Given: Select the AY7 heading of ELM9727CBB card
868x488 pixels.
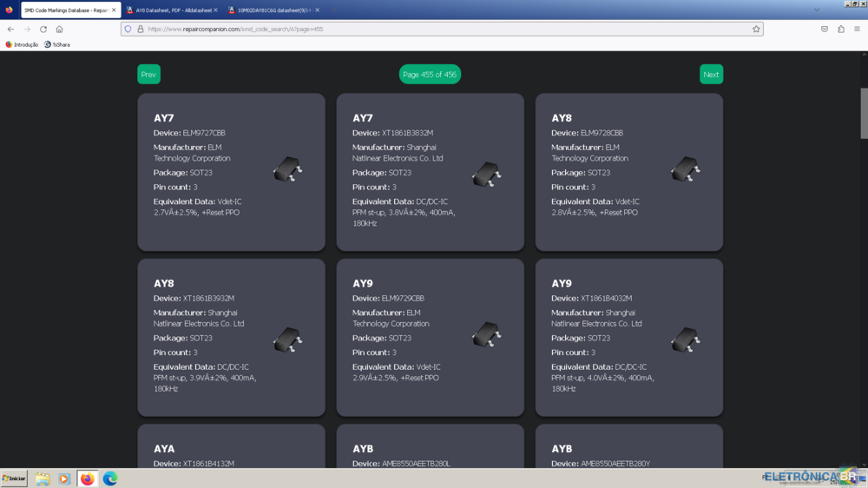Looking at the screenshot, I should click(x=164, y=118).
